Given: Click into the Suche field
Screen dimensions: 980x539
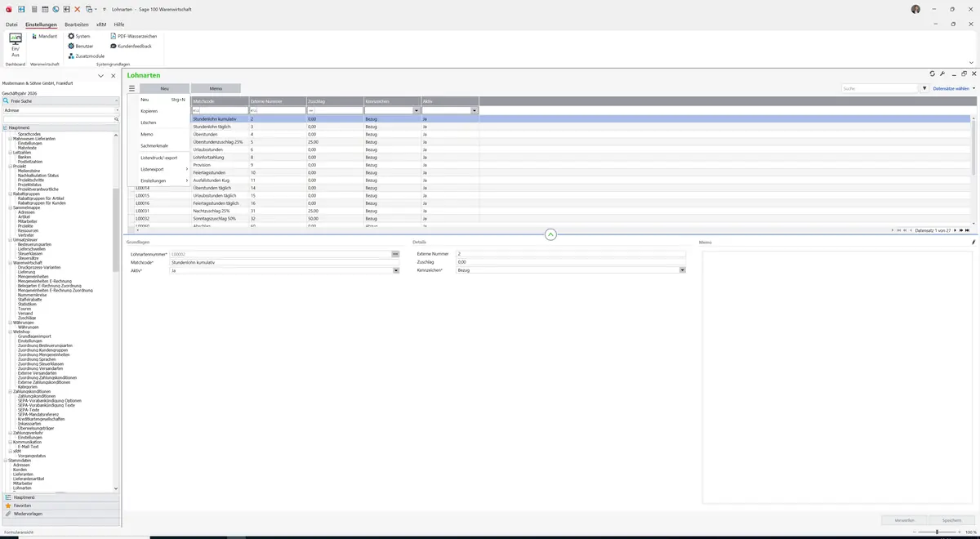Looking at the screenshot, I should tap(880, 88).
